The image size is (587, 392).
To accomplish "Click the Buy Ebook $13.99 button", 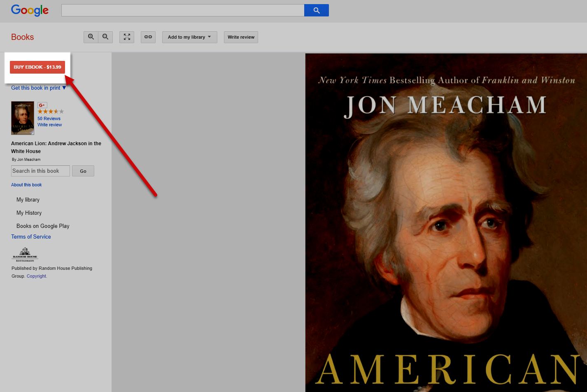I will pyautogui.click(x=37, y=67).
